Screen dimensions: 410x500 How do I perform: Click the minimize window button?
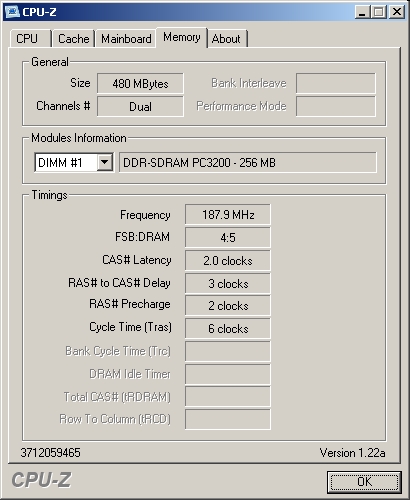coord(362,12)
